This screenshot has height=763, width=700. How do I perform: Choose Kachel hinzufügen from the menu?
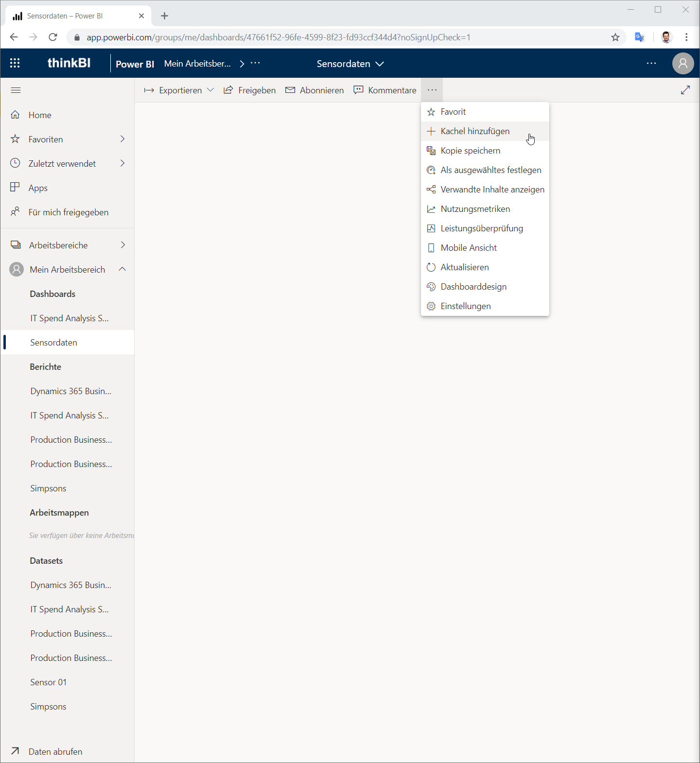(x=485, y=131)
